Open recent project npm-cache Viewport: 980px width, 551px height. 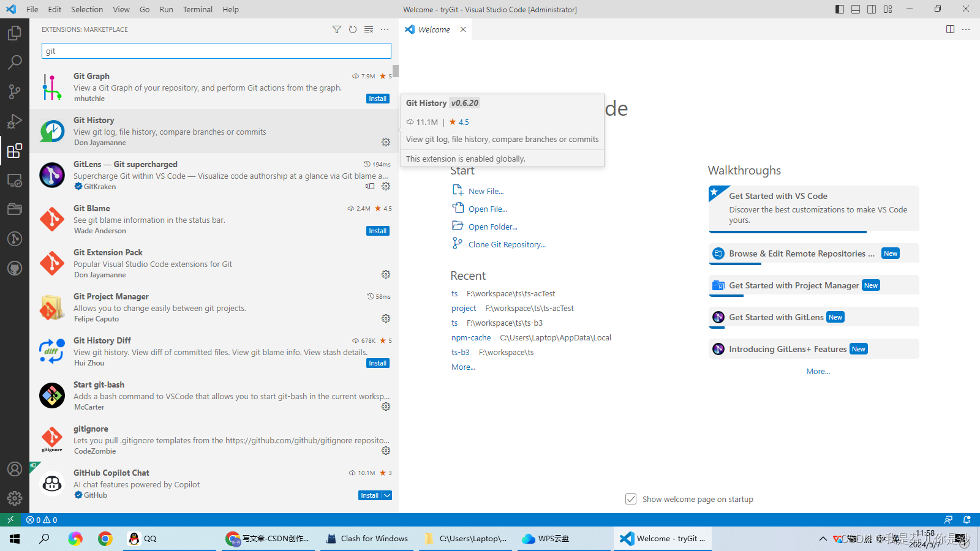tap(471, 337)
